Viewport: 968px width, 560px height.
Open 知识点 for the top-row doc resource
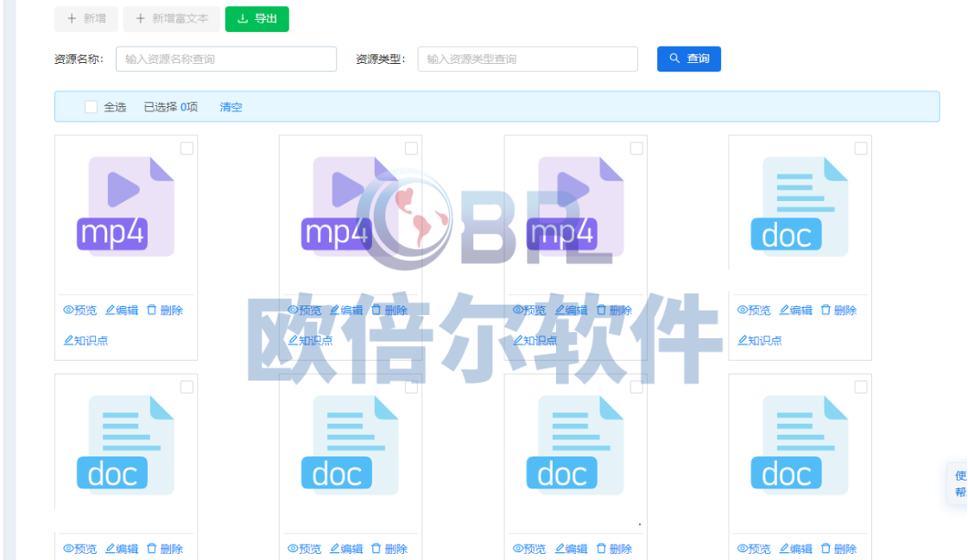(x=760, y=341)
